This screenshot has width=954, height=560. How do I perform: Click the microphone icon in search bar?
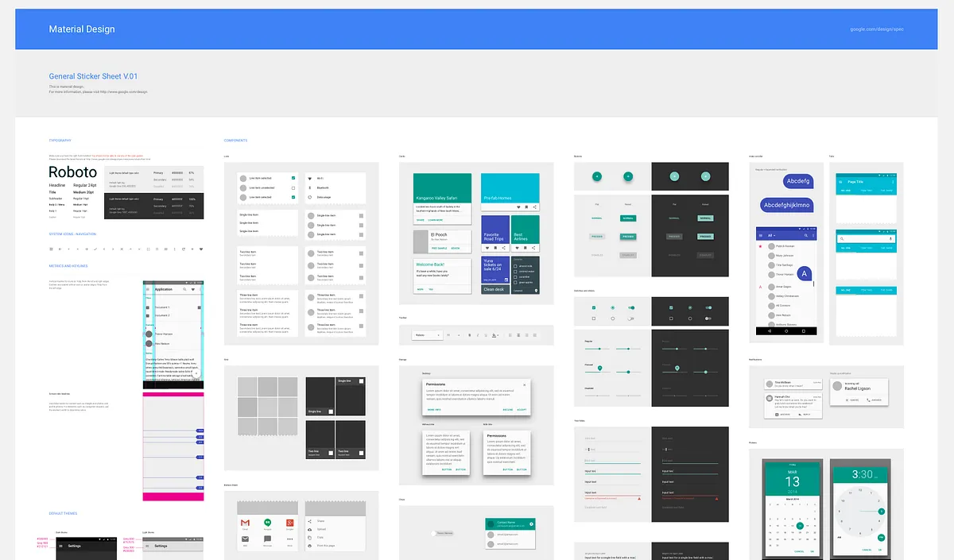tap(890, 239)
